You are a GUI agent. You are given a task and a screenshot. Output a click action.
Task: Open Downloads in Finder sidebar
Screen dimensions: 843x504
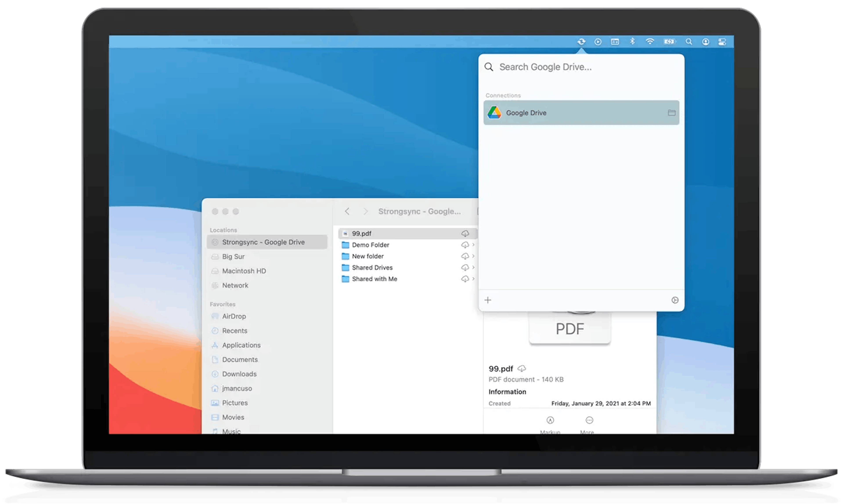267,374
